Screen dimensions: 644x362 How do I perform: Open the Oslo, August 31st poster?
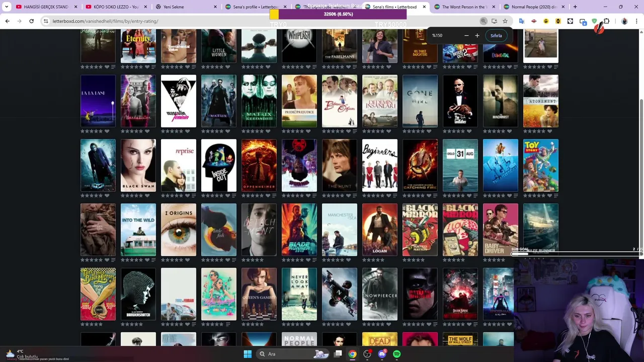click(x=460, y=165)
